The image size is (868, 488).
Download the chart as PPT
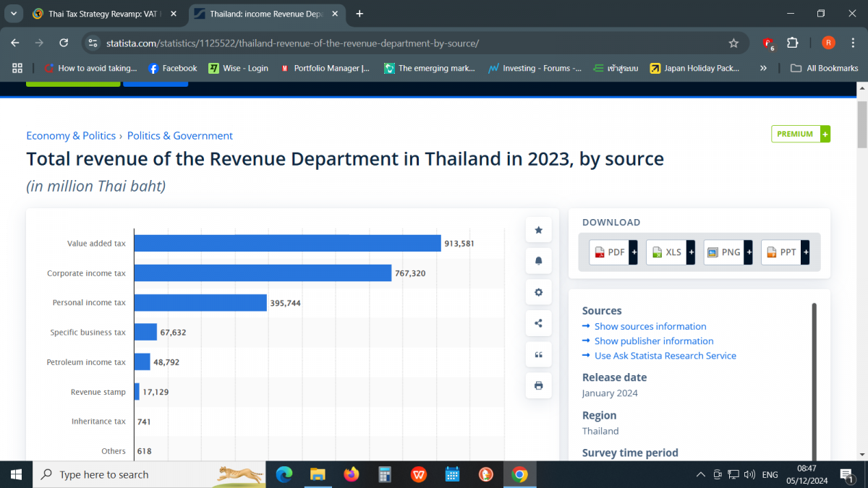pyautogui.click(x=786, y=252)
